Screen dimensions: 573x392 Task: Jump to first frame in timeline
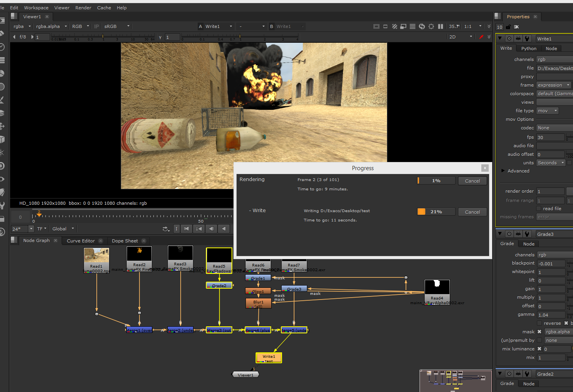tap(186, 229)
